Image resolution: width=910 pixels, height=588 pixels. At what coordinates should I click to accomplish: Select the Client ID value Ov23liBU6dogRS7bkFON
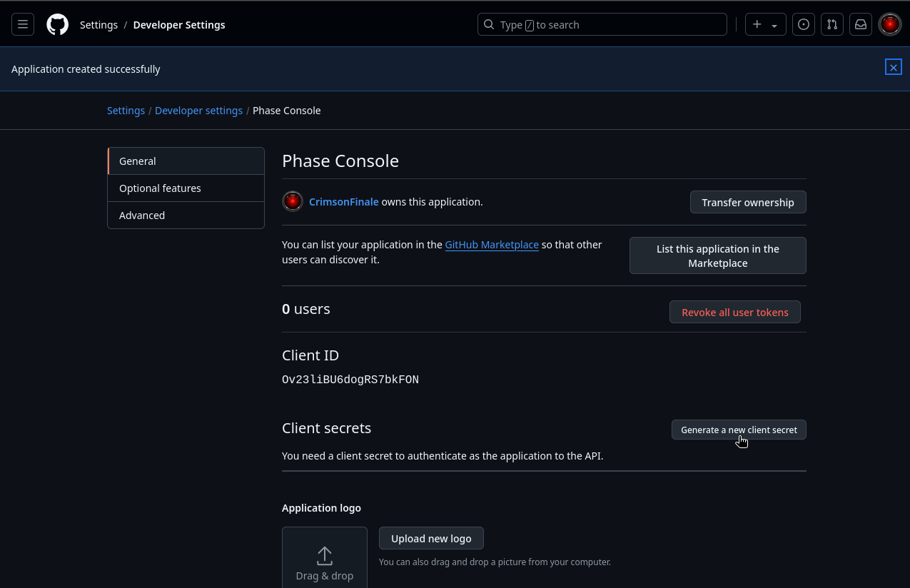(350, 380)
